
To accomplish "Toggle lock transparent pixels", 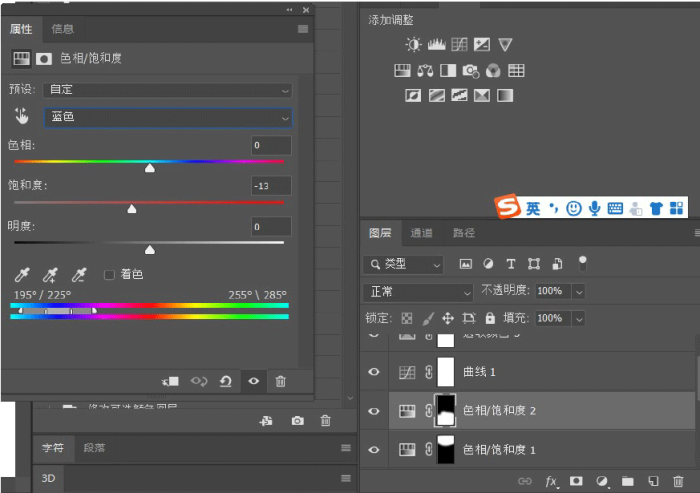I will coord(407,318).
